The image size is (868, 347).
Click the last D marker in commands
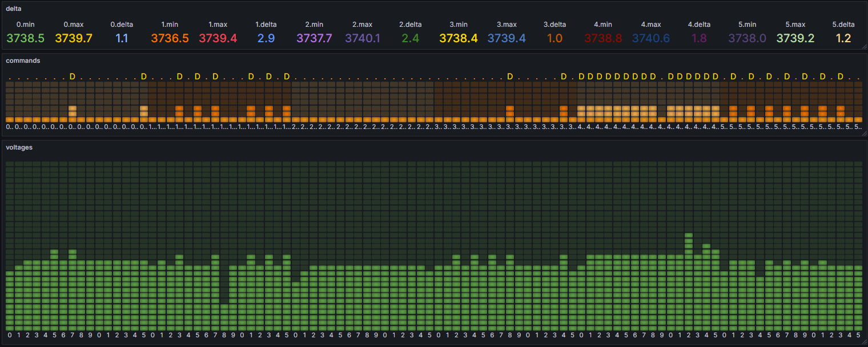[x=840, y=76]
